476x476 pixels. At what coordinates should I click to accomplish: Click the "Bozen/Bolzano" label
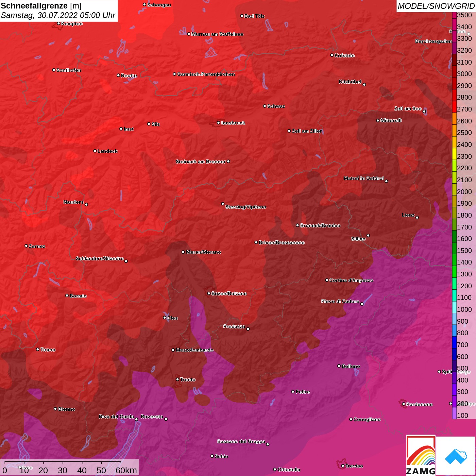click(x=229, y=293)
